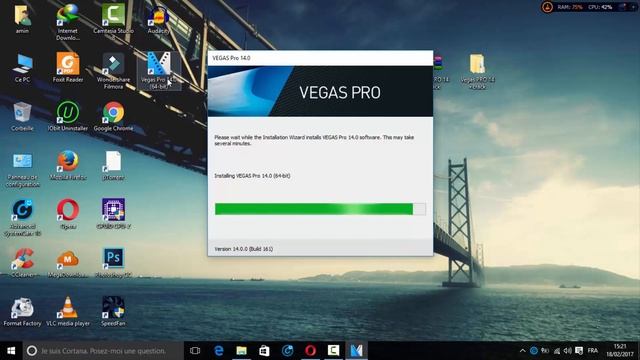Open the taskbar clock showing 15:21
The width and height of the screenshot is (640, 360).
pos(619,351)
